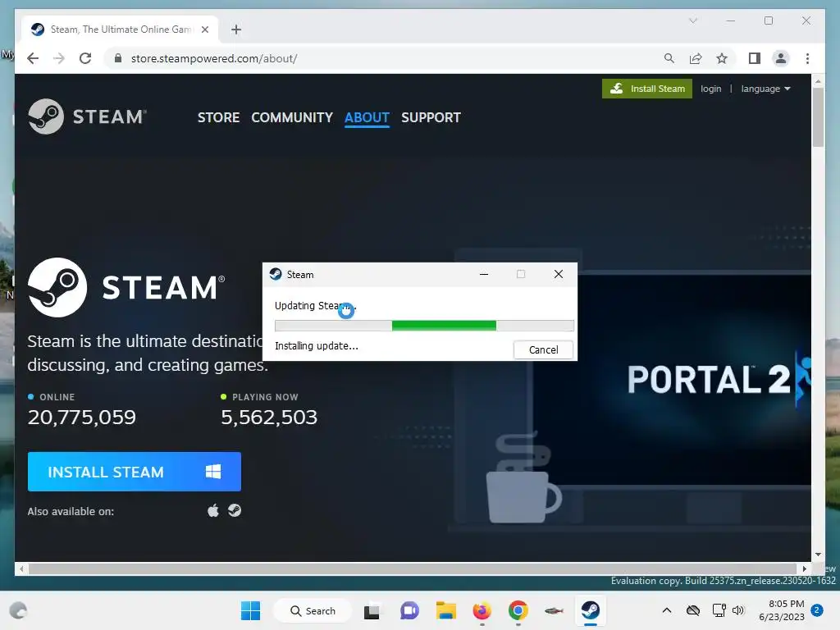Viewport: 840px width, 630px height.
Task: Close the Steam browser tab
Action: 204,30
